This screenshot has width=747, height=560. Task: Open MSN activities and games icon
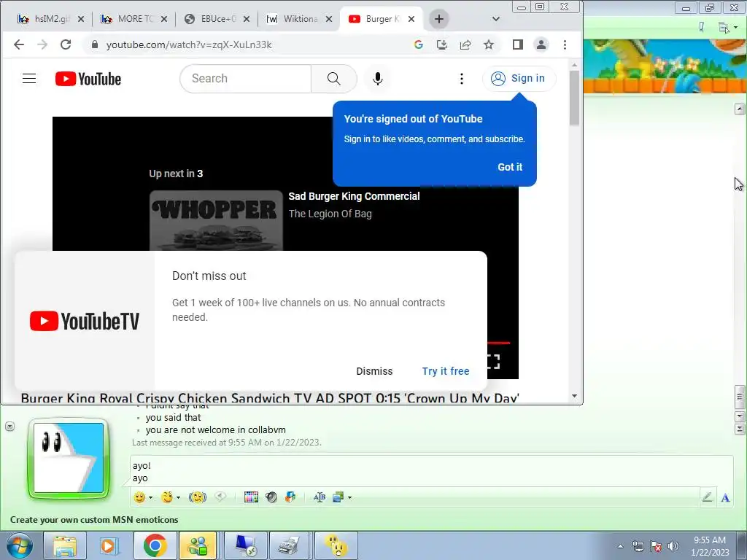point(290,497)
